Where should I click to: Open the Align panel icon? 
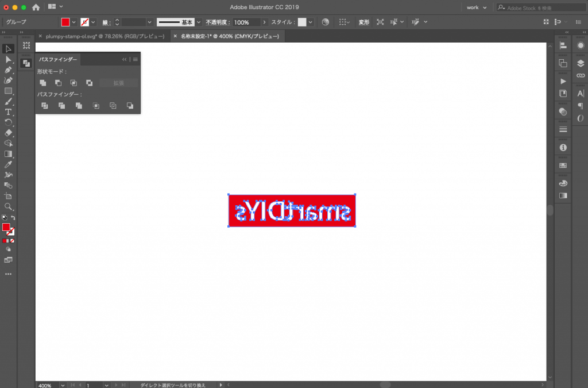coord(563,45)
